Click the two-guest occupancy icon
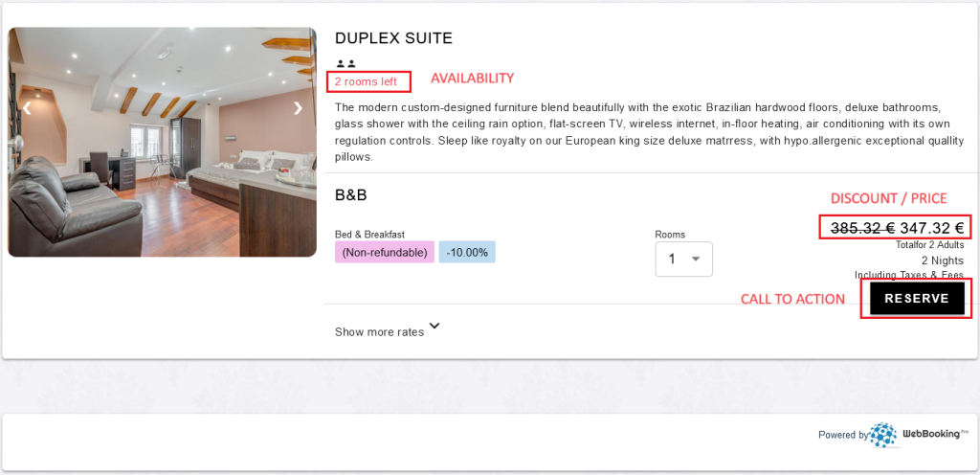 345,64
